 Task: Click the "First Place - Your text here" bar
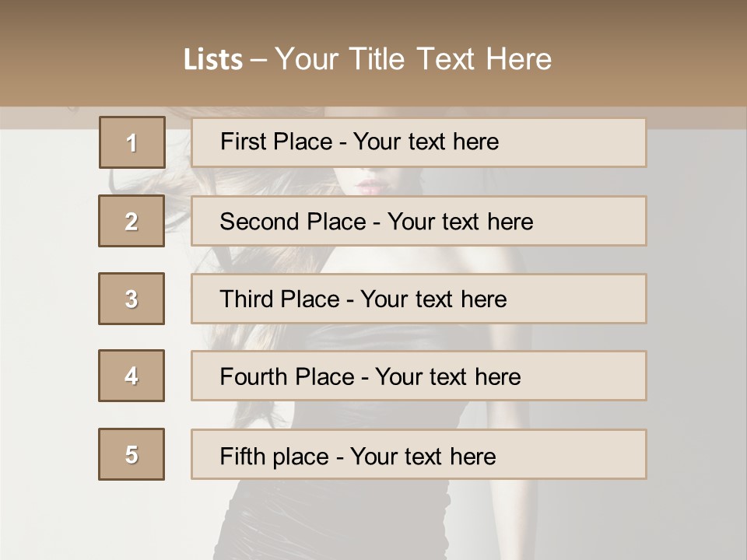point(419,142)
